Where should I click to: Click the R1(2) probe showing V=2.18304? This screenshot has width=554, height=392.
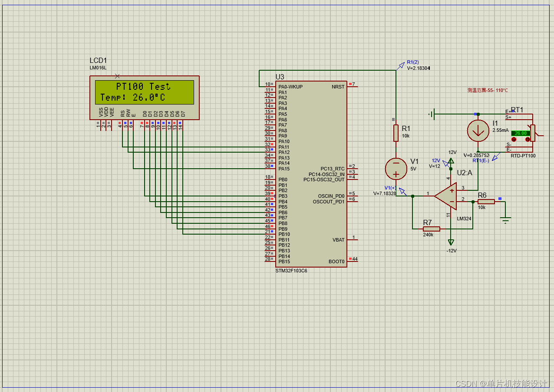click(x=402, y=65)
